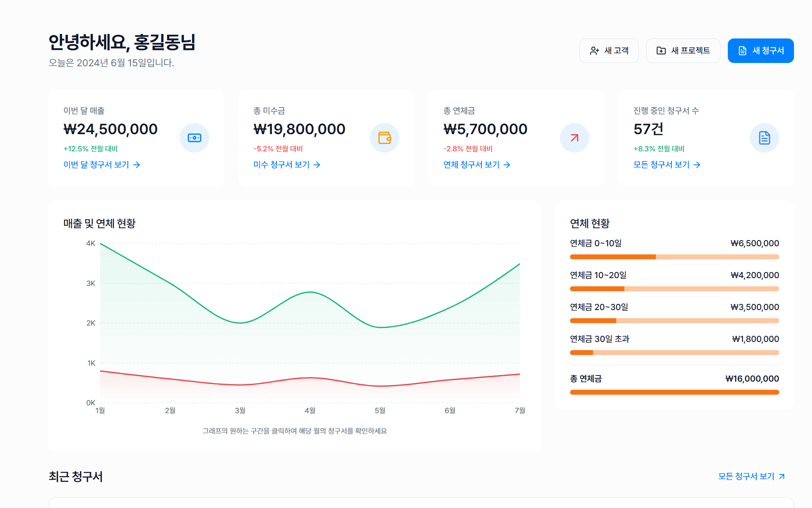This screenshot has width=812, height=508.
Task: Click the 총 연체금 total progress bar
Action: click(675, 392)
